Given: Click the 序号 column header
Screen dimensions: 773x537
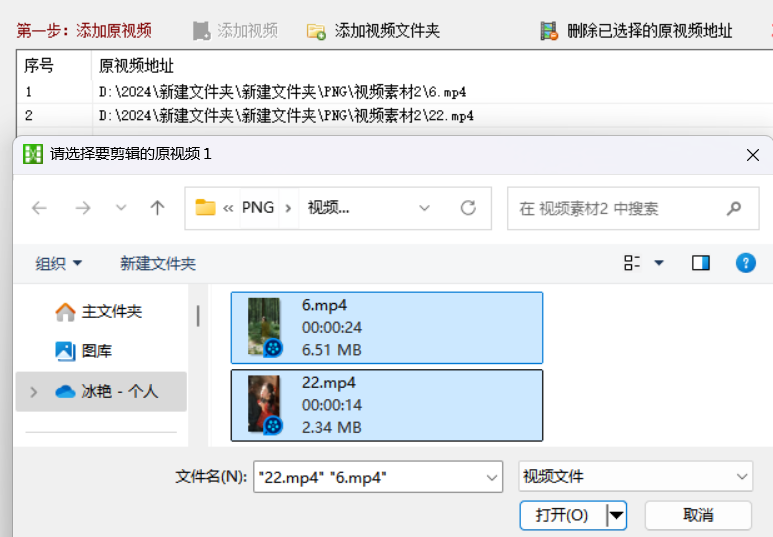Looking at the screenshot, I should tap(38, 65).
